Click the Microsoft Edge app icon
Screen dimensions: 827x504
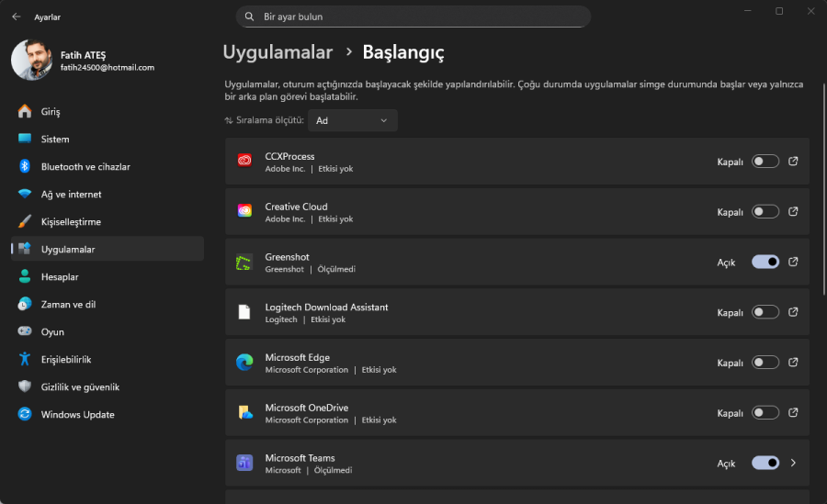tap(244, 363)
